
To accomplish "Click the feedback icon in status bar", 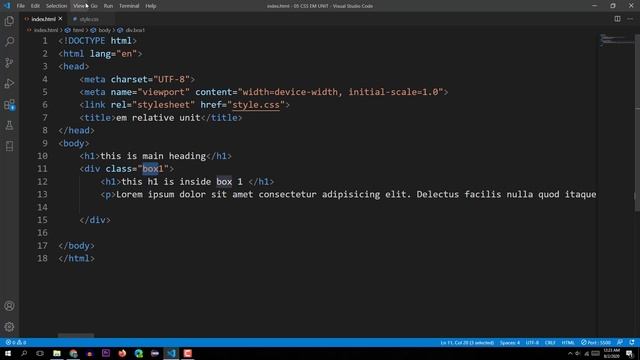I will coord(620,342).
